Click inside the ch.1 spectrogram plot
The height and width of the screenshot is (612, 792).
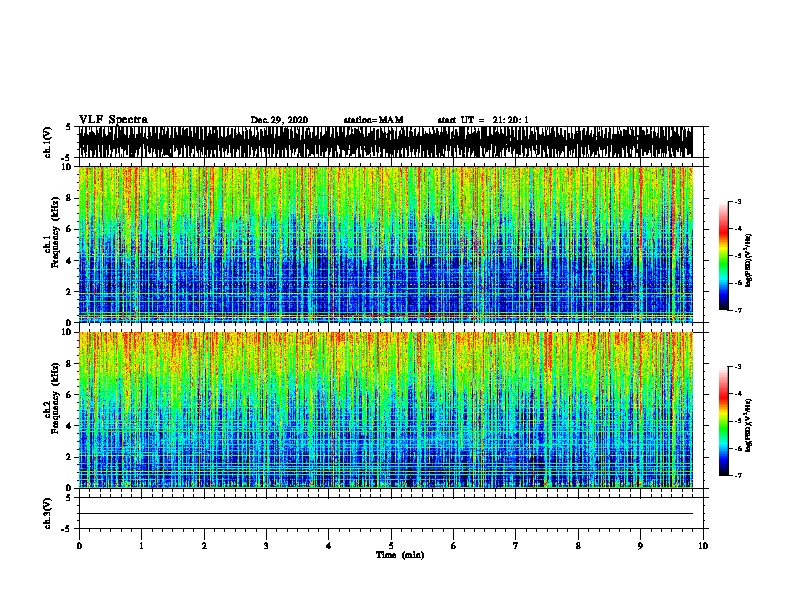[385, 244]
